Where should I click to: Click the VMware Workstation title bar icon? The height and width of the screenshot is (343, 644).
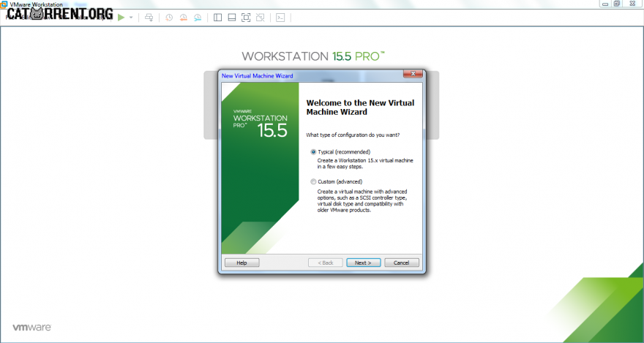(4, 4)
